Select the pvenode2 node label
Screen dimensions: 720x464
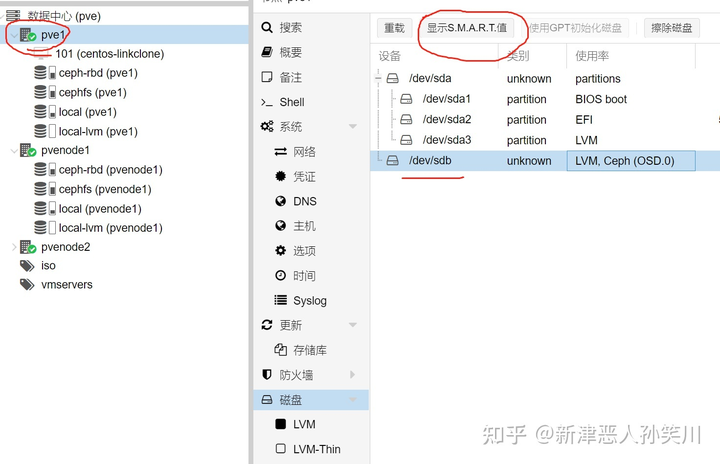(66, 247)
